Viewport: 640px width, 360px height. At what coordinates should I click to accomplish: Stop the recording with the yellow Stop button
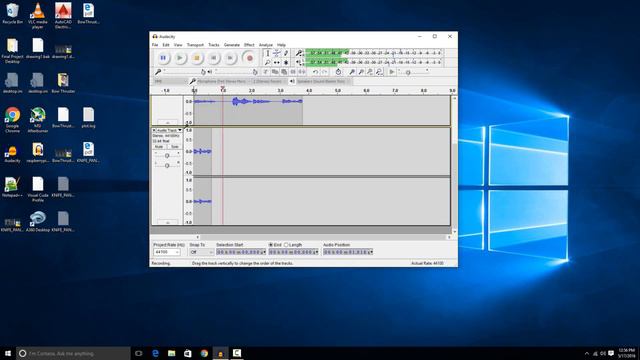[x=196, y=58]
